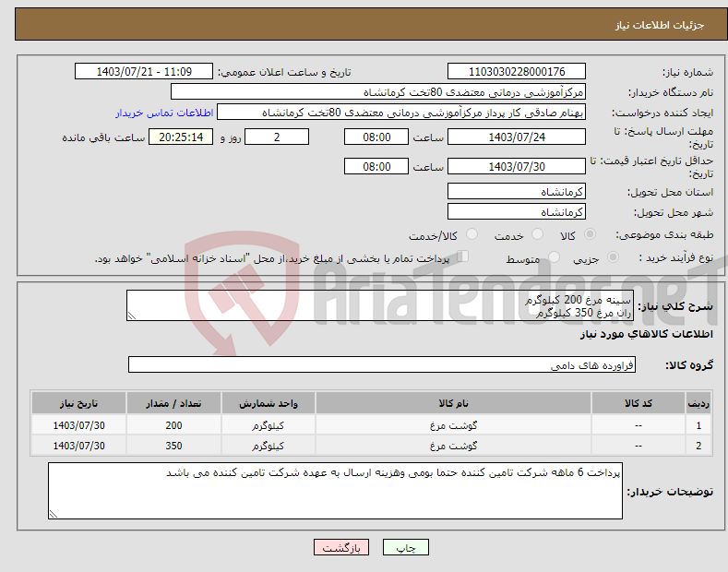
Task: Click گوشت مرغ in row 2
Action: pos(453,446)
